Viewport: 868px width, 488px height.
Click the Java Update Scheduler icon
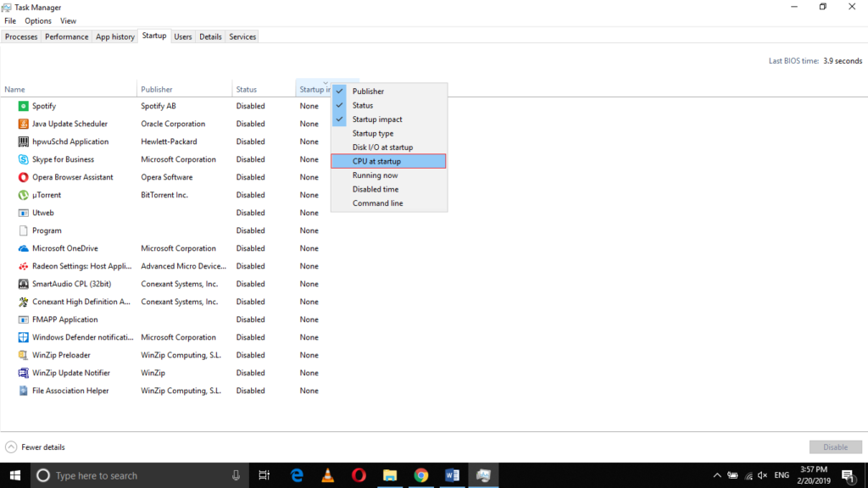[23, 124]
